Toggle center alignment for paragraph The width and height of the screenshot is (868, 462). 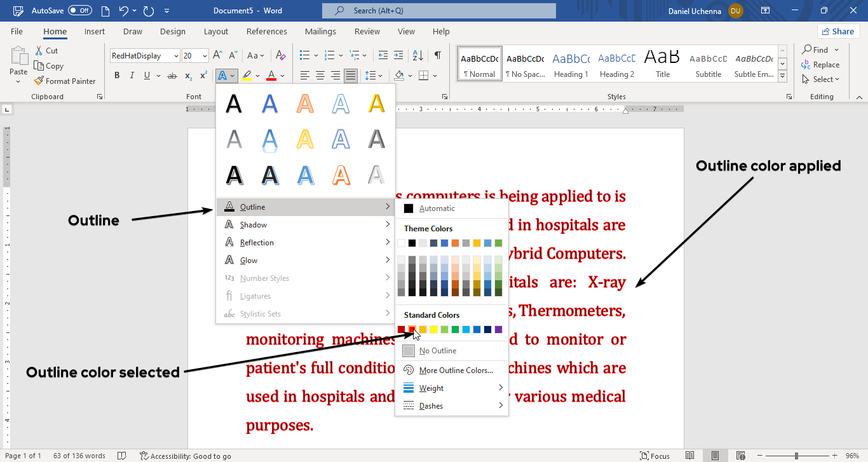pyautogui.click(x=320, y=76)
